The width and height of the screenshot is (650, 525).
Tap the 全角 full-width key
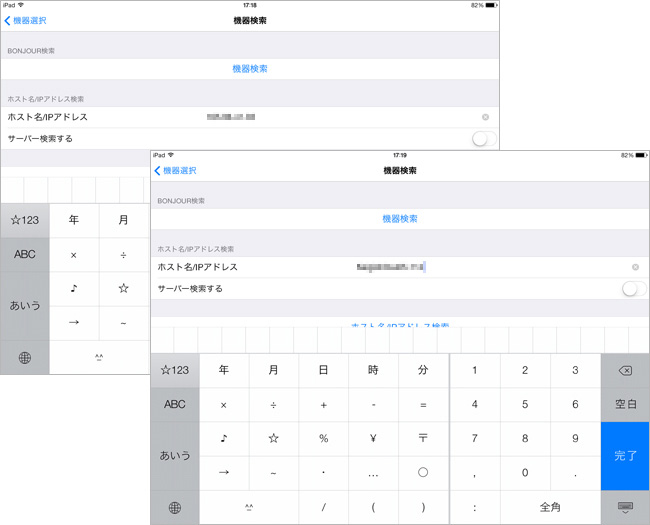(549, 507)
